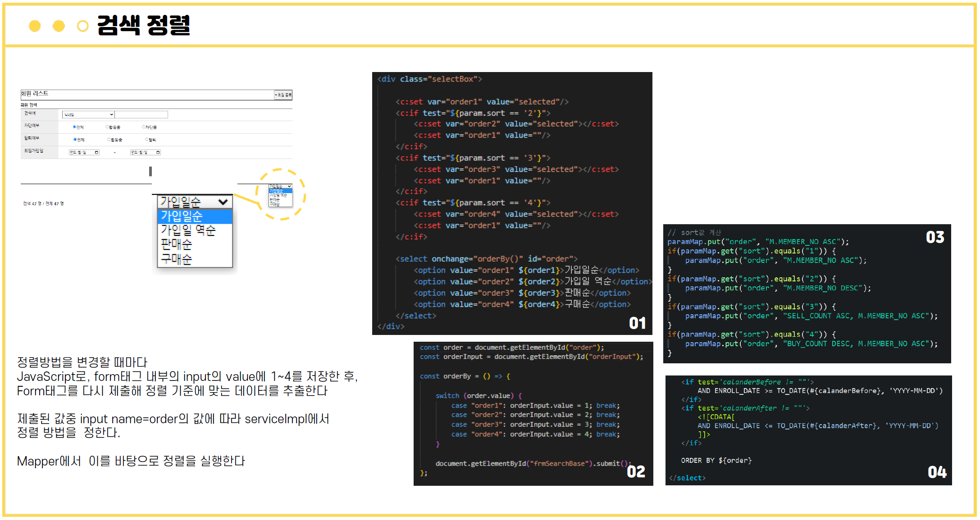The width and height of the screenshot is (980, 520).
Task: Click the chevron arrow on the 가입일순 dropdown
Action: [x=223, y=202]
